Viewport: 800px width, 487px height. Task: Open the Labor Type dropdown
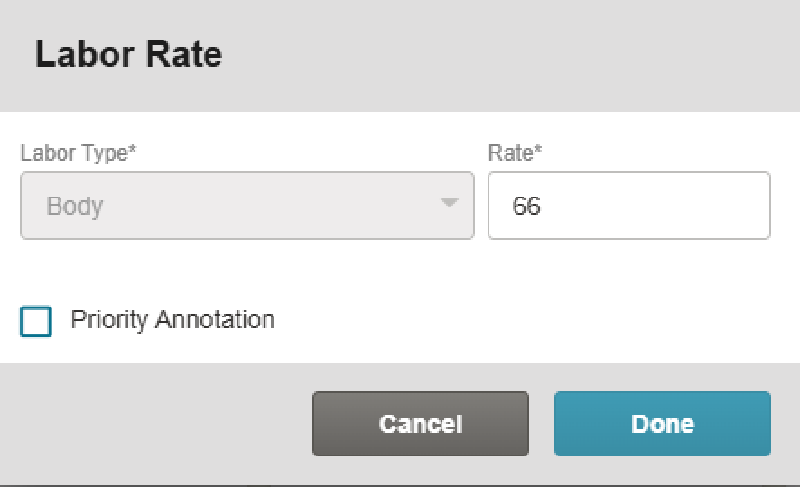(246, 206)
